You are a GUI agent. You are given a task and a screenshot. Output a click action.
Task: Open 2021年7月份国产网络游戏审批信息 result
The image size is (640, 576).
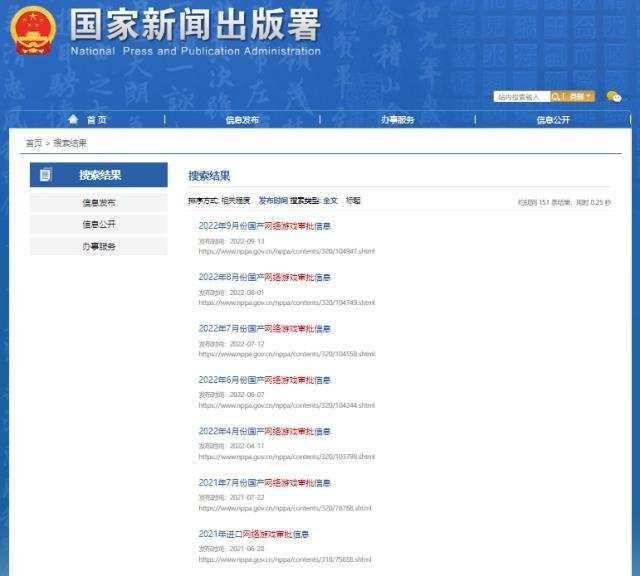[264, 483]
